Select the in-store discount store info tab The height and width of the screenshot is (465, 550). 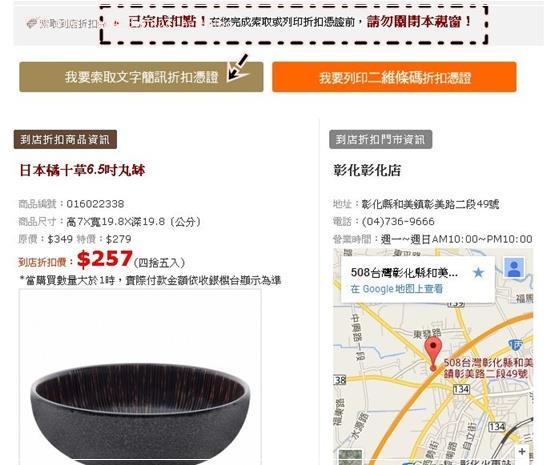(x=381, y=140)
